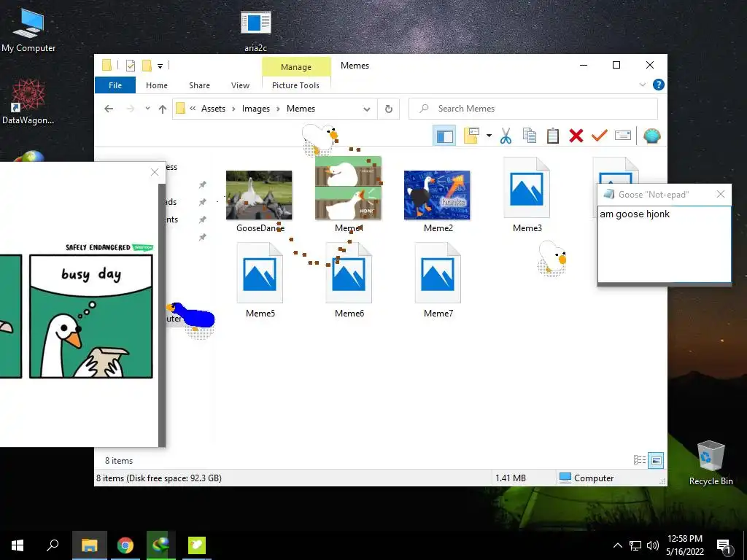
Task: Show hidden system tray icons
Action: click(x=617, y=545)
